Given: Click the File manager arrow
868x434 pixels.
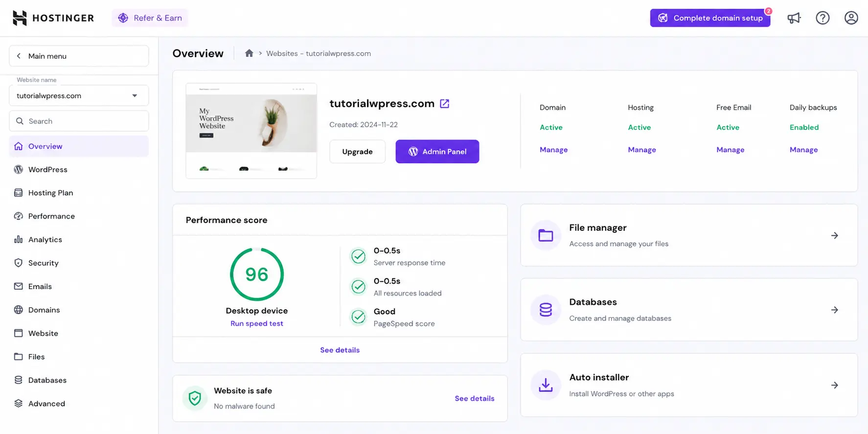Looking at the screenshot, I should tap(835, 235).
